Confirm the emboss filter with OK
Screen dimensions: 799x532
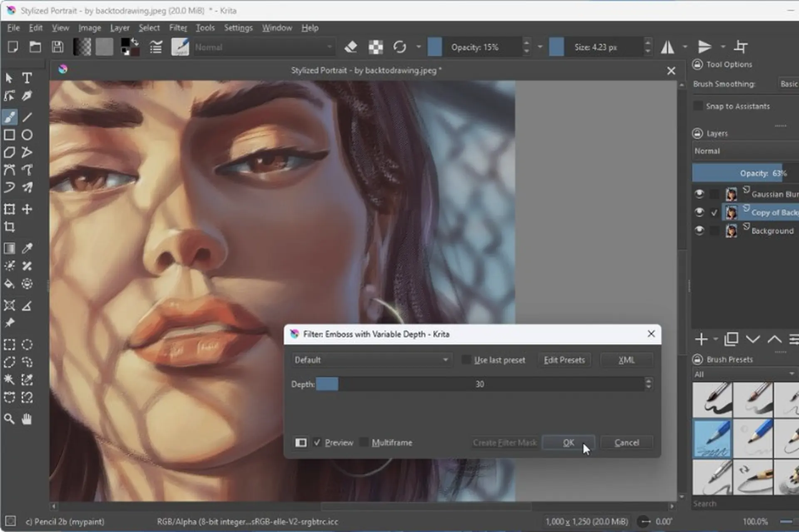point(568,443)
